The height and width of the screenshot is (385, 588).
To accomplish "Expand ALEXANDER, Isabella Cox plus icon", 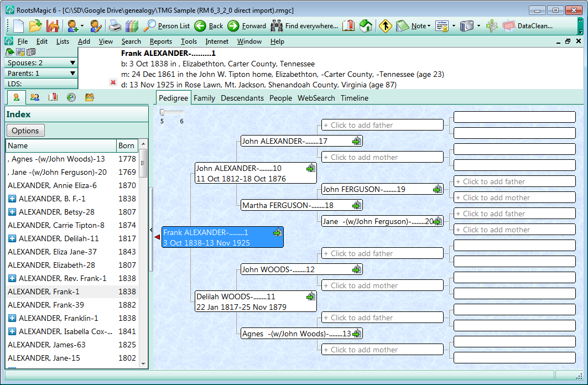I will click(x=12, y=331).
